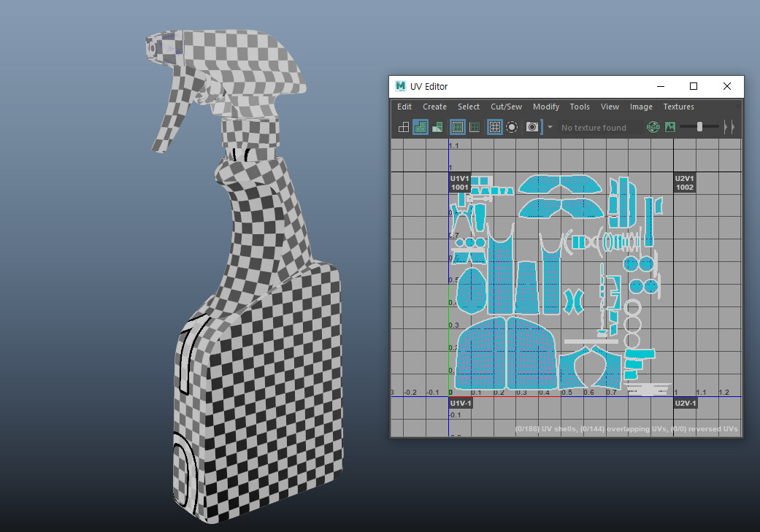
Task: Open the No texture found combo box
Action: [594, 127]
